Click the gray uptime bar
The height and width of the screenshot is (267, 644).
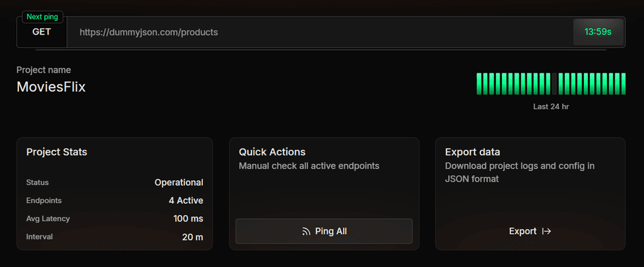pyautogui.click(x=555, y=84)
